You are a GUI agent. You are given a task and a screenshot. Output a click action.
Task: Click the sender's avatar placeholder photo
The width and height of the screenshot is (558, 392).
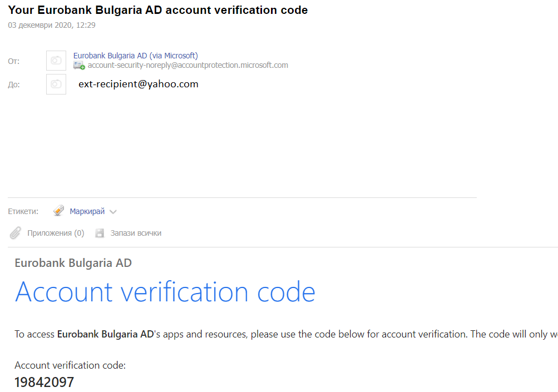click(56, 61)
